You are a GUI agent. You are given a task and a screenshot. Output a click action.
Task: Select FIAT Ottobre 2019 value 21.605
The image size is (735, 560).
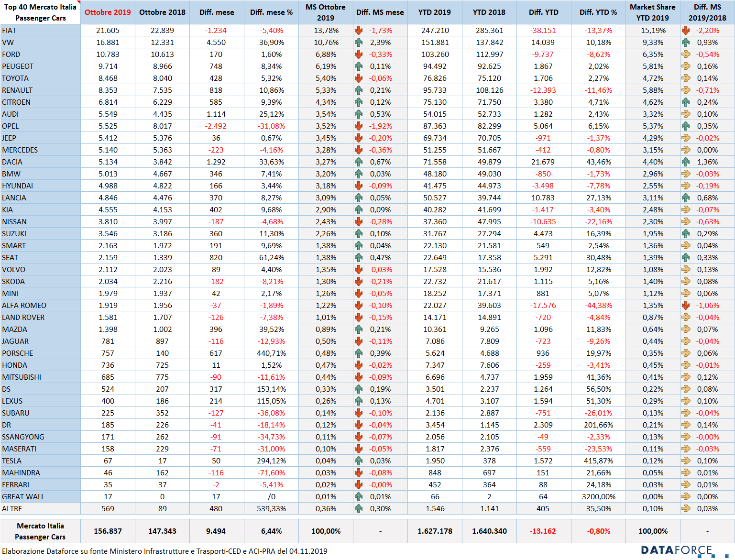(108, 30)
